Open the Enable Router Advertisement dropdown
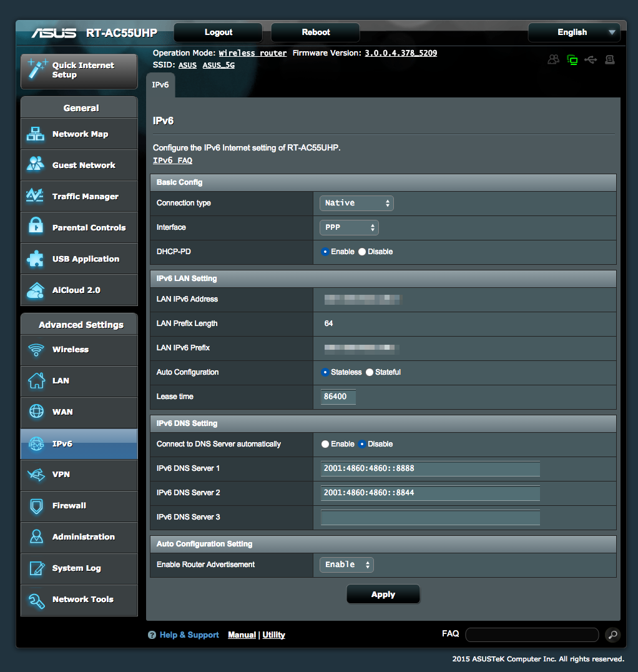This screenshot has width=638, height=672. pos(346,565)
